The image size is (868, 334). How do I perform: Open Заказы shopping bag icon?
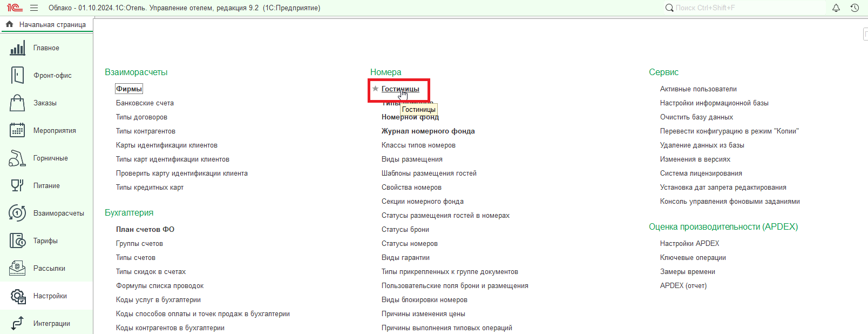[x=17, y=103]
